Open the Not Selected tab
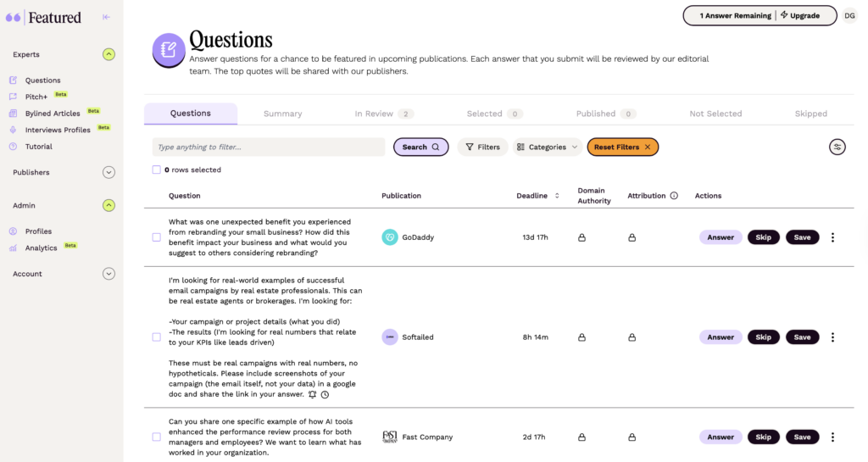Screen dimensions: 868x462 pos(715,114)
